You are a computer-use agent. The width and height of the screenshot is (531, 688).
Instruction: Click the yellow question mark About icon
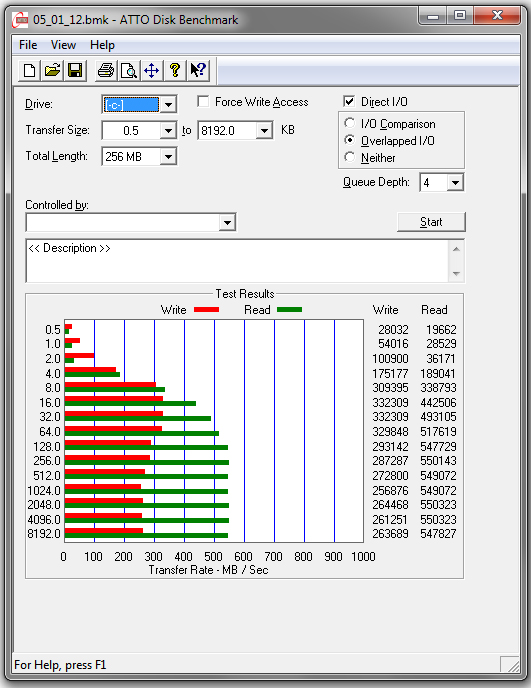(x=175, y=70)
